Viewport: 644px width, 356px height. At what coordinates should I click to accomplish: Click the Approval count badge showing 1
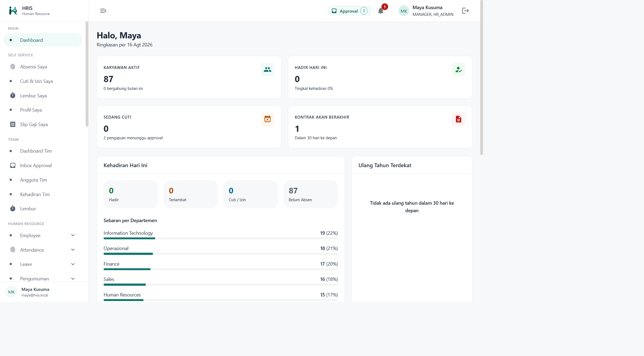(x=364, y=11)
